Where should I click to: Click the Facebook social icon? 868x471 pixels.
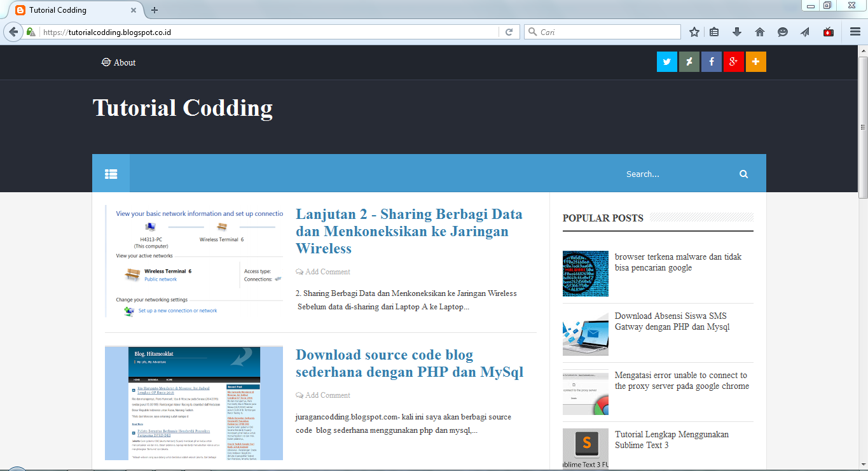click(711, 62)
